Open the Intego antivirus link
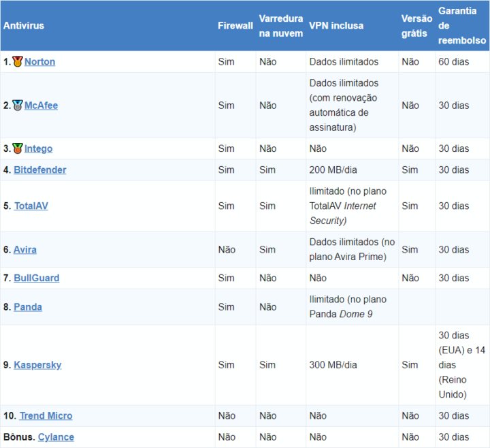490x448 pixels. pos(38,148)
